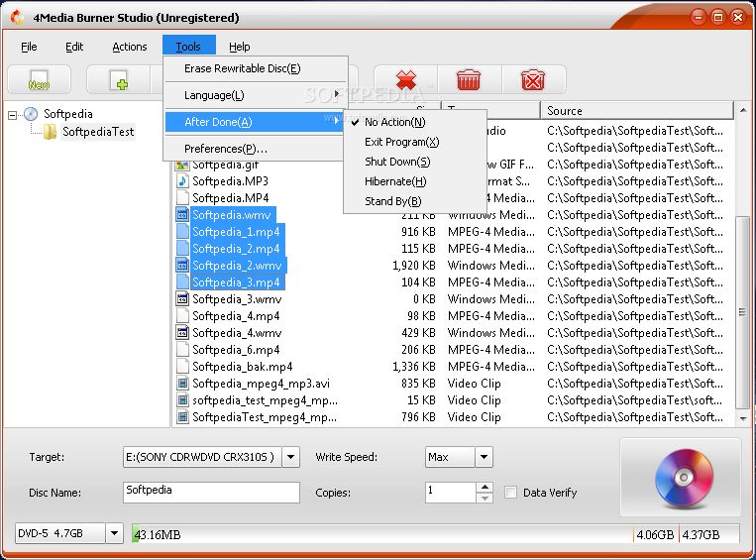This screenshot has width=756, height=560.
Task: Open the File menu
Action: (29, 47)
